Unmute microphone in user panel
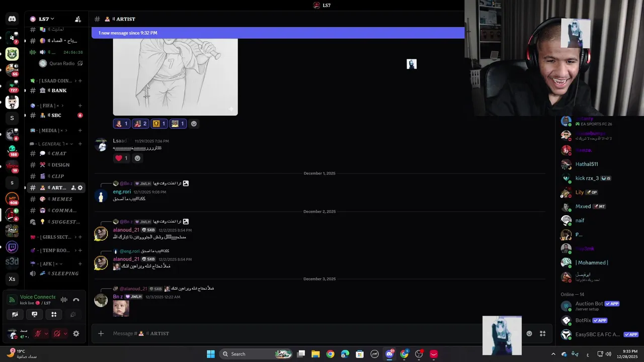 (37, 333)
